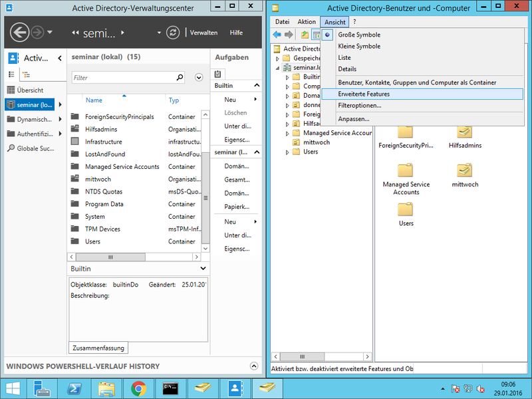Open the Aktion menu
The height and width of the screenshot is (399, 532).
[307, 22]
